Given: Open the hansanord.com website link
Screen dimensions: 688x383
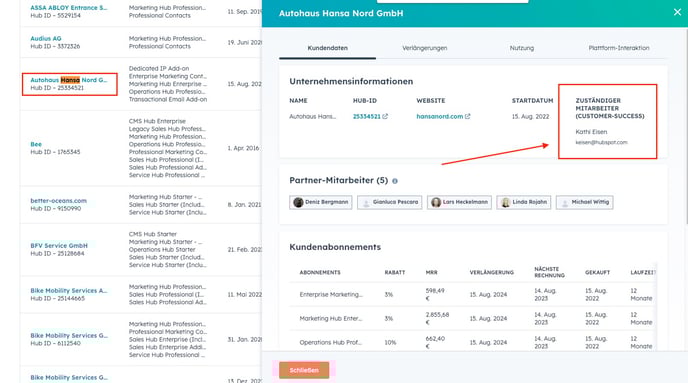Looking at the screenshot, I should (440, 116).
